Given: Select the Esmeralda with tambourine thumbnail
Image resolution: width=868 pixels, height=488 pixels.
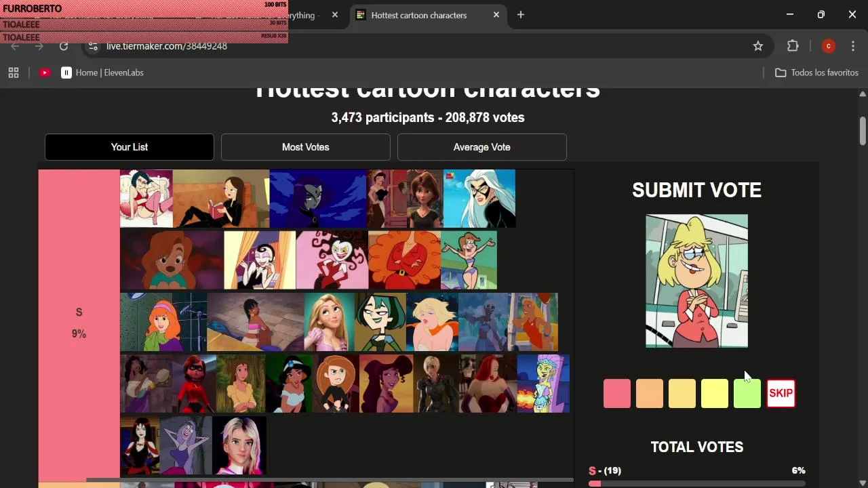Looking at the screenshot, I should click(x=146, y=384).
